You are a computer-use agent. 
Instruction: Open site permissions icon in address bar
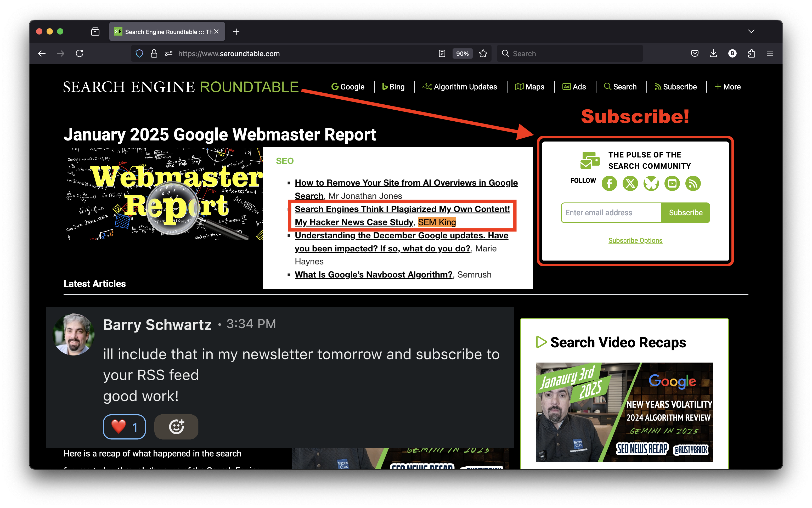tap(169, 53)
